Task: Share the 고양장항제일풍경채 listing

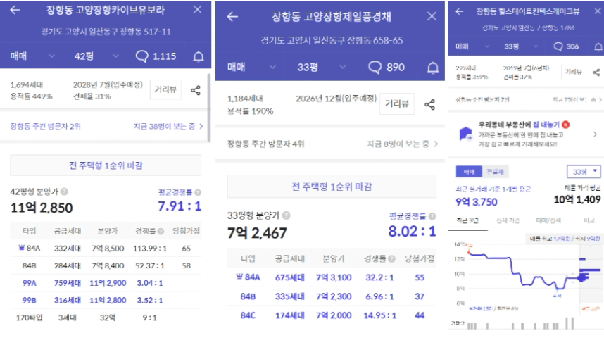Action: tap(429, 105)
